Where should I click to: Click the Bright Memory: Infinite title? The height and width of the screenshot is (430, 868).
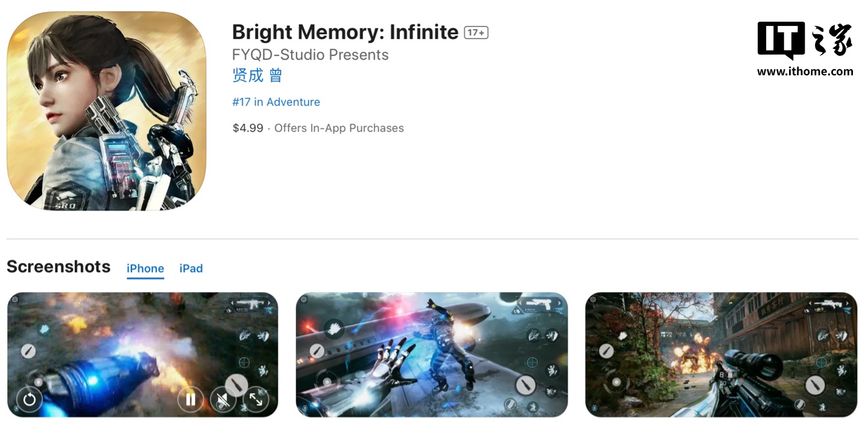pyautogui.click(x=345, y=32)
